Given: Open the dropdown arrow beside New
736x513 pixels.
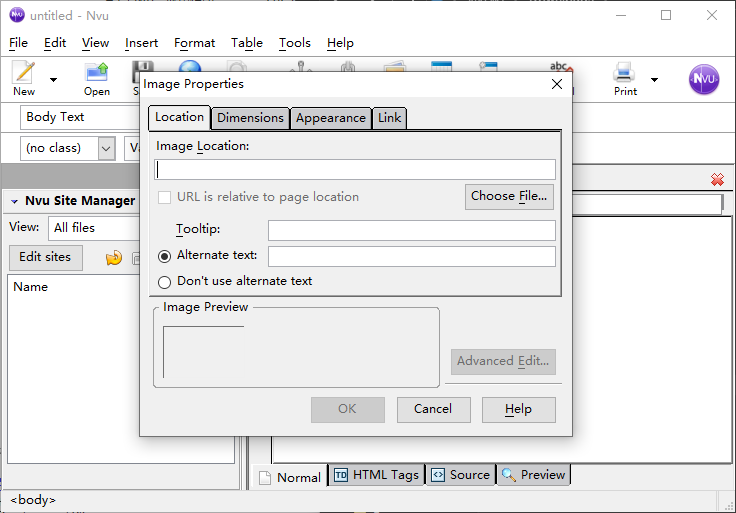Looking at the screenshot, I should [54, 80].
